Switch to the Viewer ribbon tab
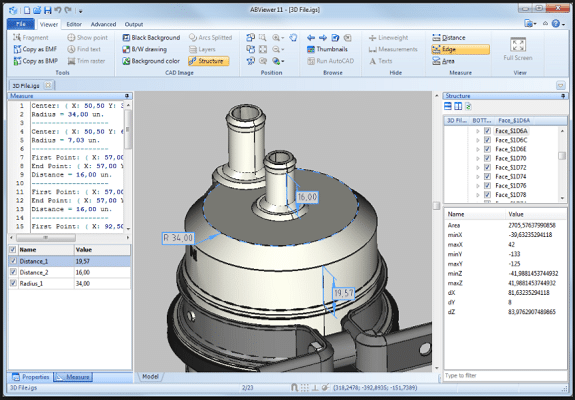 click(x=49, y=24)
